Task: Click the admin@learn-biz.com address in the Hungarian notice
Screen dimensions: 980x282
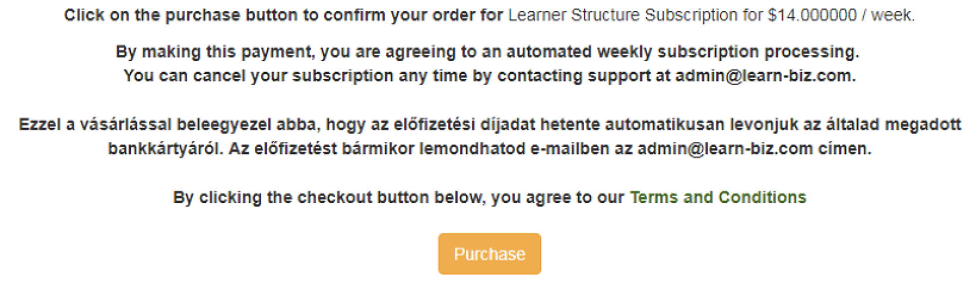Action: tap(725, 148)
